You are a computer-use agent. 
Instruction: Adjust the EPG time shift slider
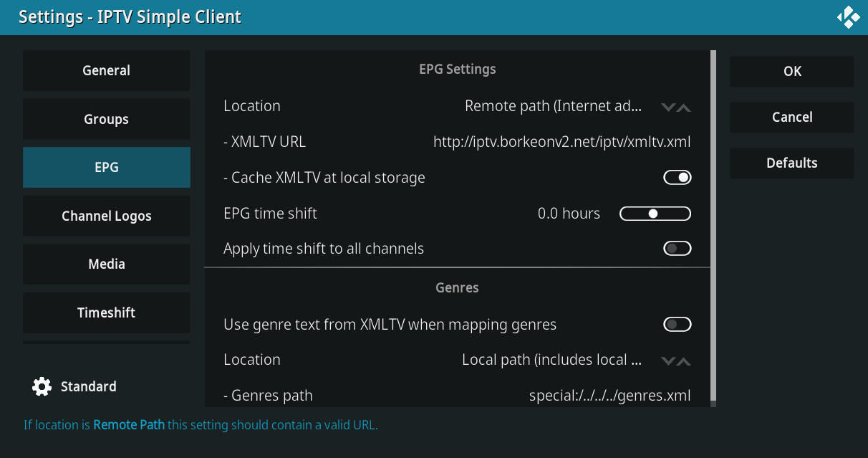655,214
